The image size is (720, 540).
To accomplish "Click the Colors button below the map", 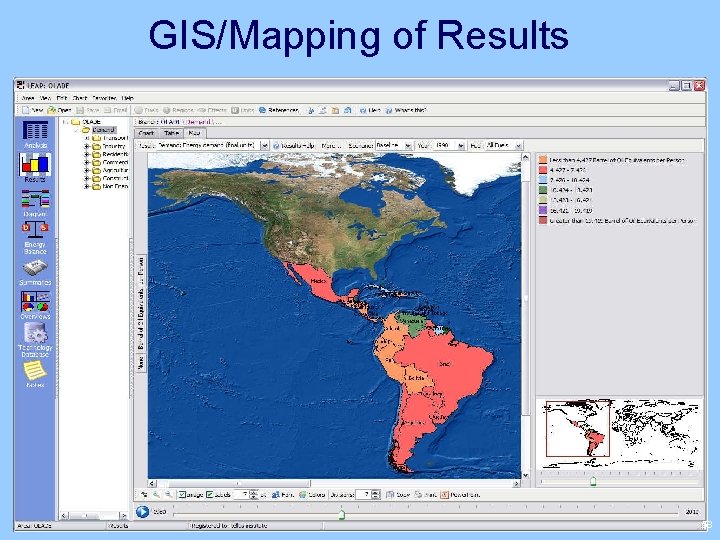I will [312, 495].
